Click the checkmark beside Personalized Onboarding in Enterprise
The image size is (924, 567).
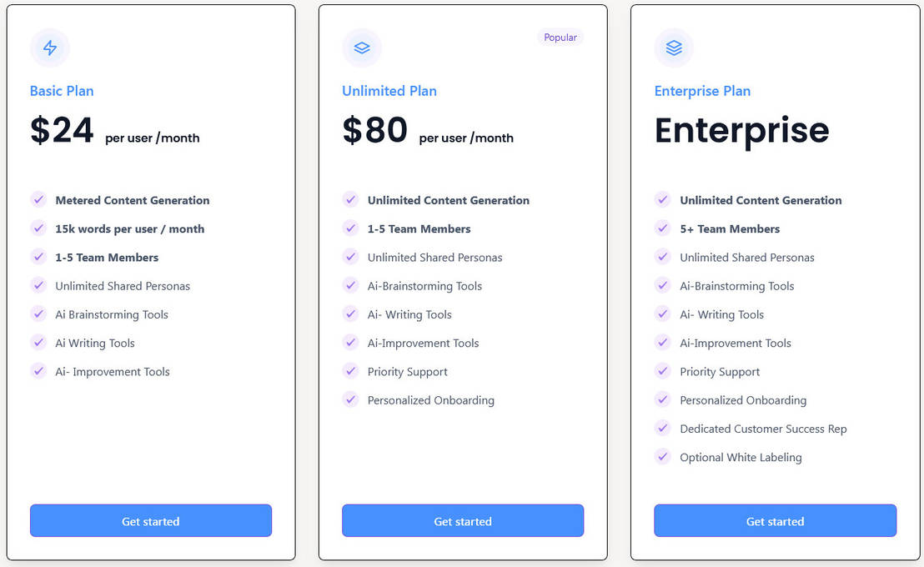pos(663,400)
